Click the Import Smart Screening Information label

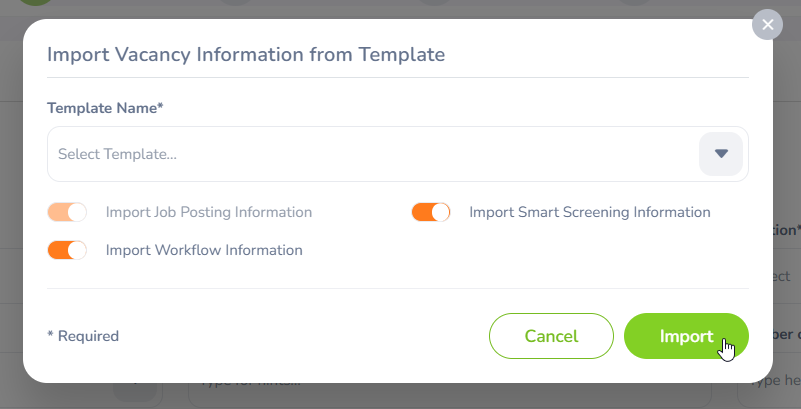click(x=589, y=212)
